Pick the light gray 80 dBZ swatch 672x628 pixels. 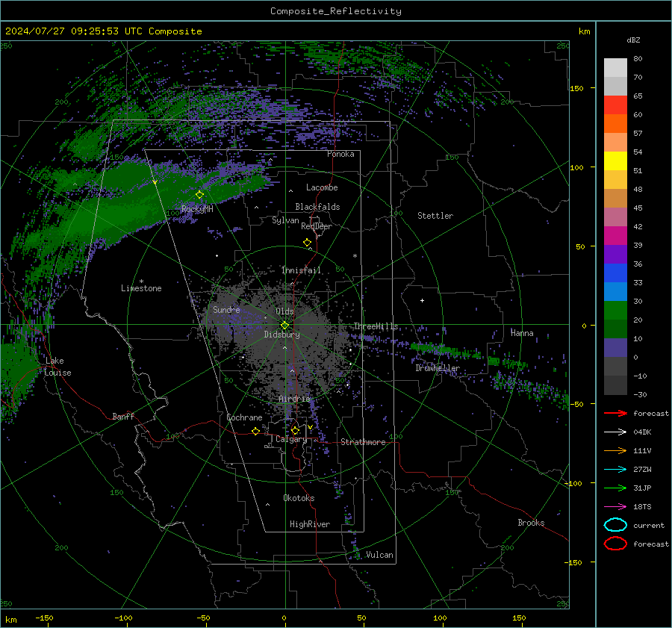[615, 67]
